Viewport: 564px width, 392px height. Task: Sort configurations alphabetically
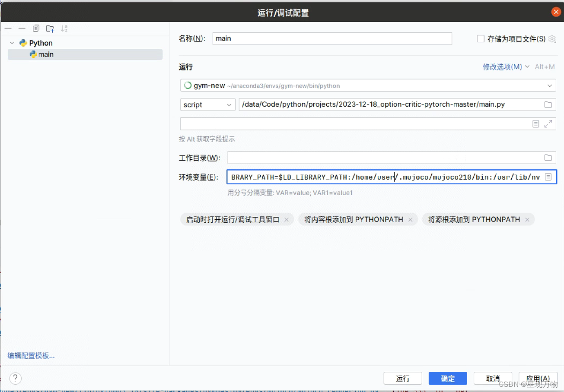pos(64,28)
